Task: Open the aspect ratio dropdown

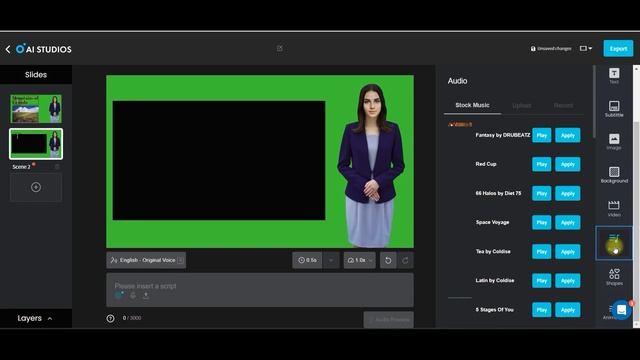Action: [586, 49]
